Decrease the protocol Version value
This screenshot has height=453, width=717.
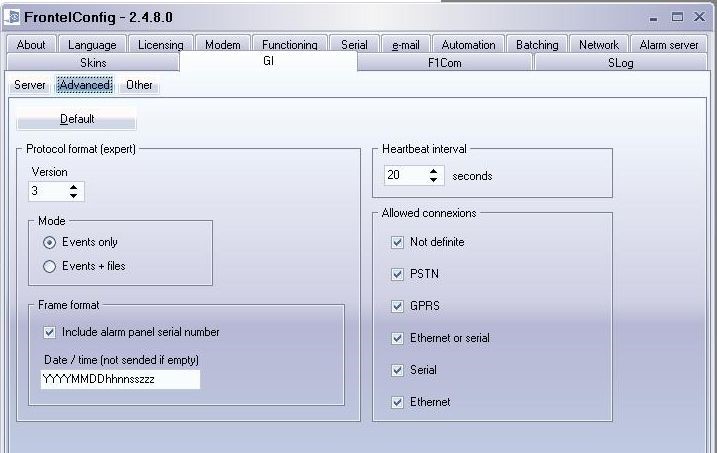coord(74,196)
